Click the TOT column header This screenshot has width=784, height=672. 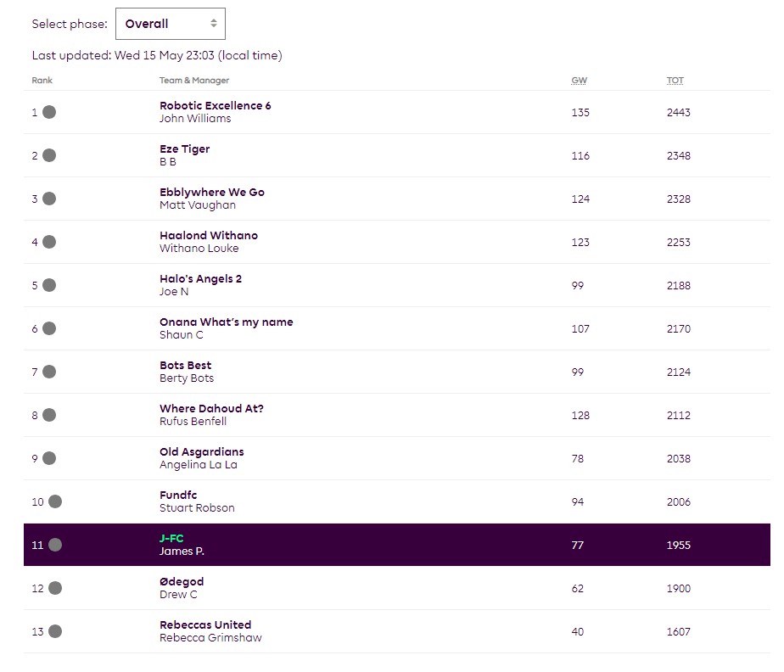[675, 81]
